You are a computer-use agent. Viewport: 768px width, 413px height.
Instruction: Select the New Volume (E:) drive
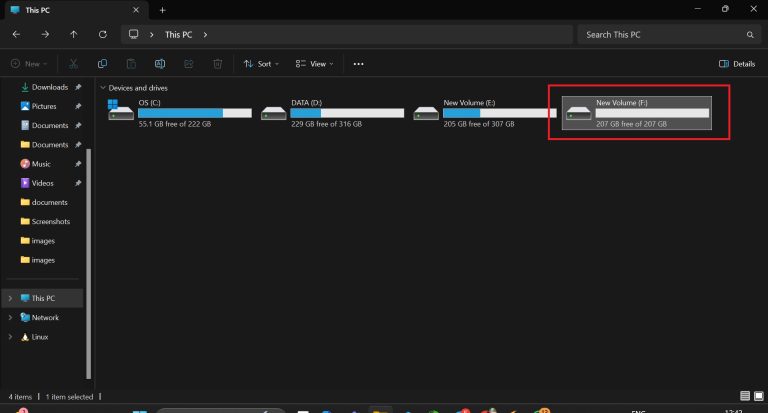point(485,113)
